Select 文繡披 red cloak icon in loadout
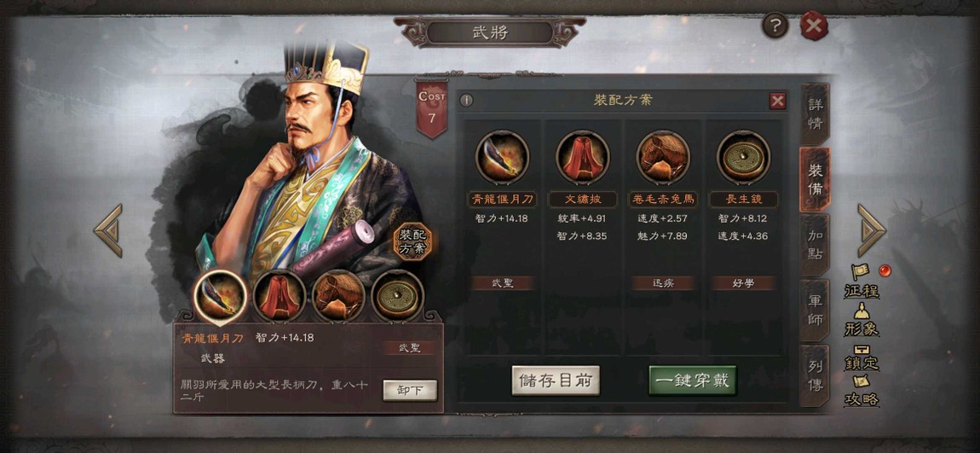This screenshot has width=980, height=453. pyautogui.click(x=583, y=157)
